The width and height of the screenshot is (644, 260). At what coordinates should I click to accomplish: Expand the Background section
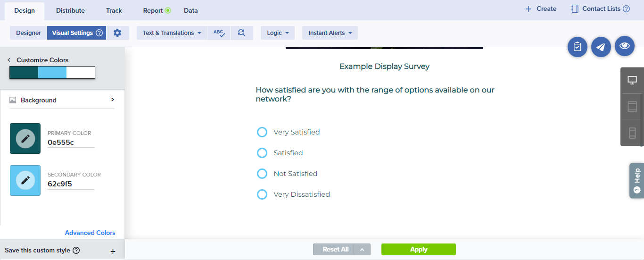(62, 100)
